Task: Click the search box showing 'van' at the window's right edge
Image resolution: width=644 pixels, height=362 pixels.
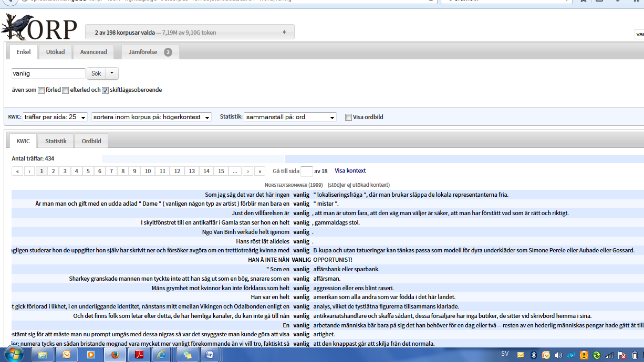Action: click(x=639, y=34)
